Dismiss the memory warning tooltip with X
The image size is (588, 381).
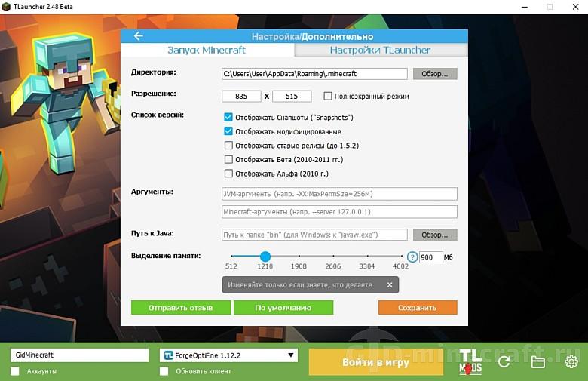tap(390, 285)
